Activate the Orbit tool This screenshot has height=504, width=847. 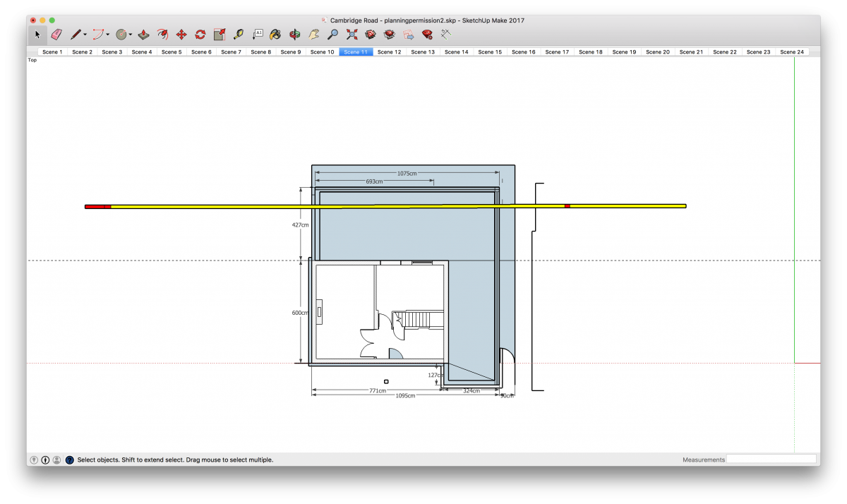click(294, 34)
